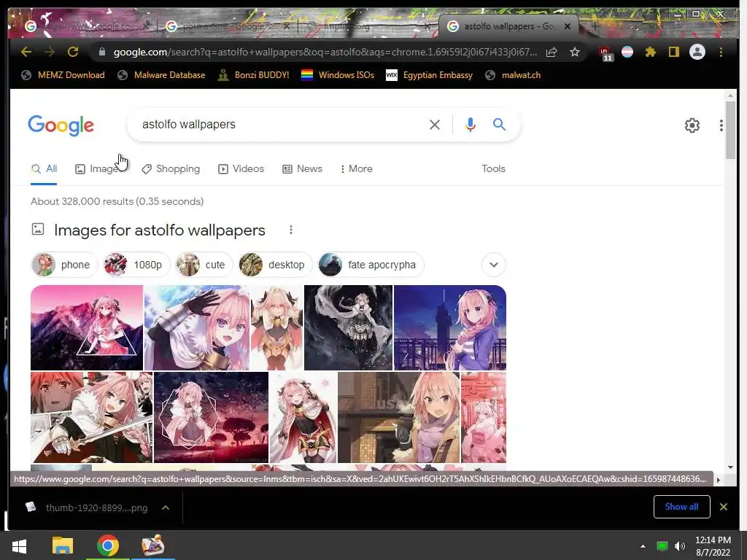Submit search with the magnifier icon

499,125
